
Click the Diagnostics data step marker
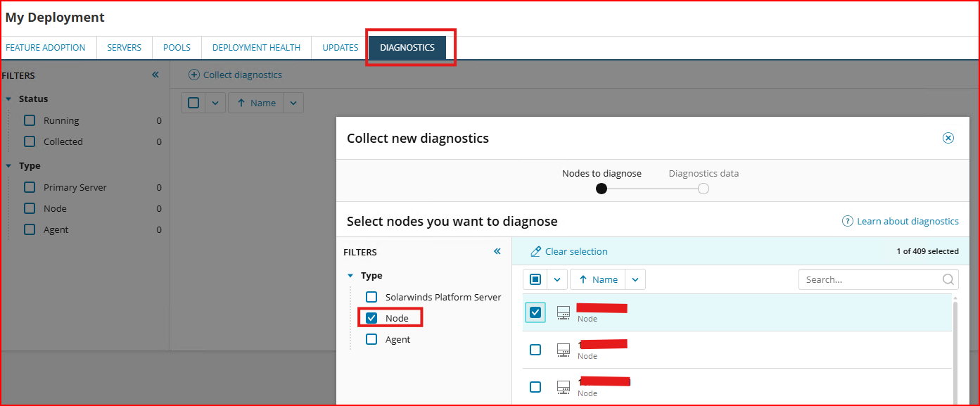704,189
